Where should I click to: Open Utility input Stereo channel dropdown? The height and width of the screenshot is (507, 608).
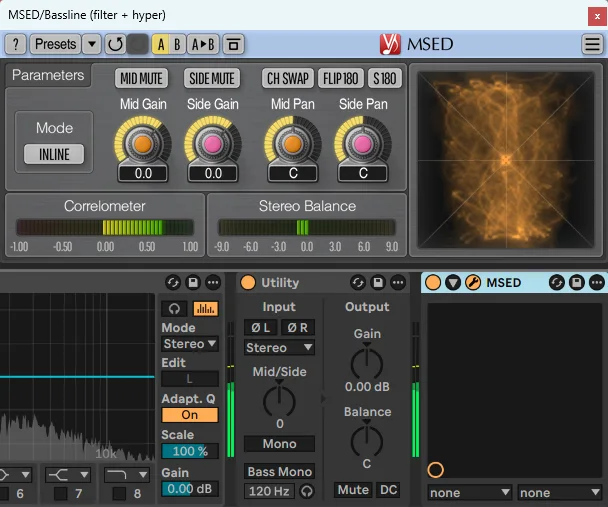click(279, 348)
